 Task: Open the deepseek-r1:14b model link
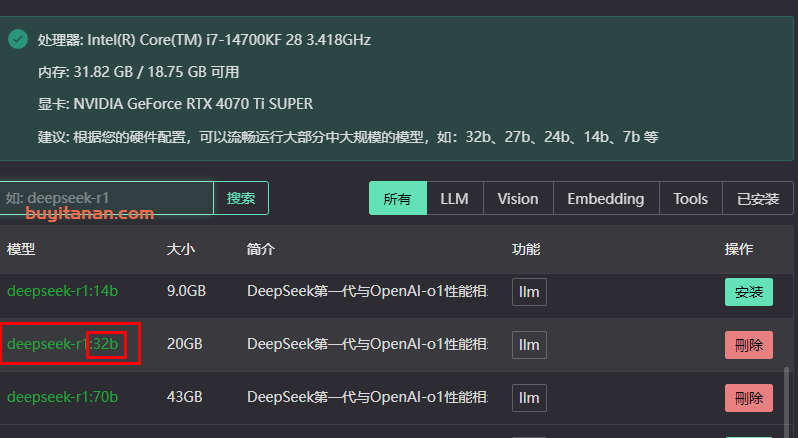tap(63, 291)
